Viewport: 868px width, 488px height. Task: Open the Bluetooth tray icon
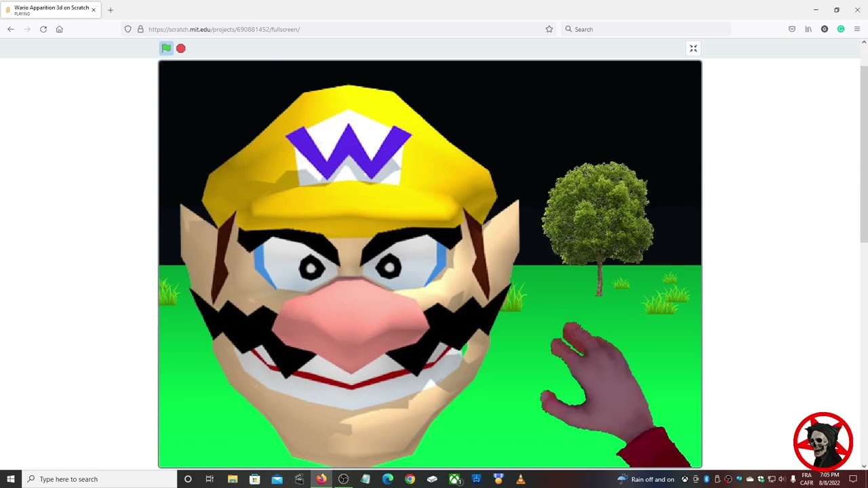point(707,479)
